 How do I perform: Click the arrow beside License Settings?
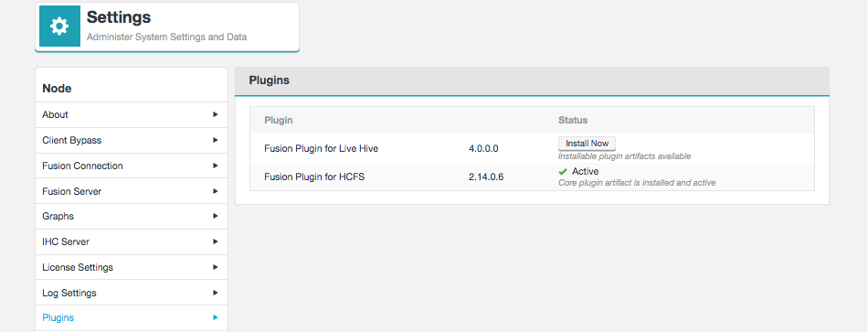[216, 267]
